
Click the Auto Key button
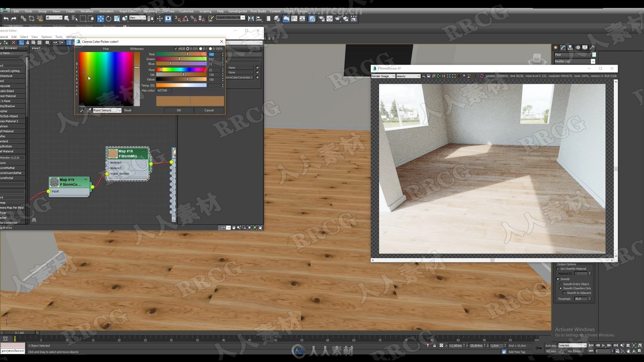[550, 346]
